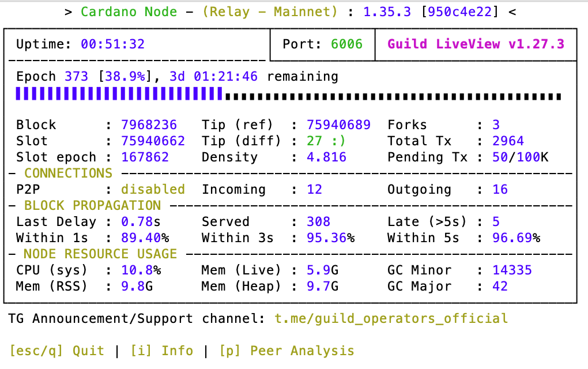Open the t.me/guild_operators_official link
The height and width of the screenshot is (369, 588).
point(391,319)
